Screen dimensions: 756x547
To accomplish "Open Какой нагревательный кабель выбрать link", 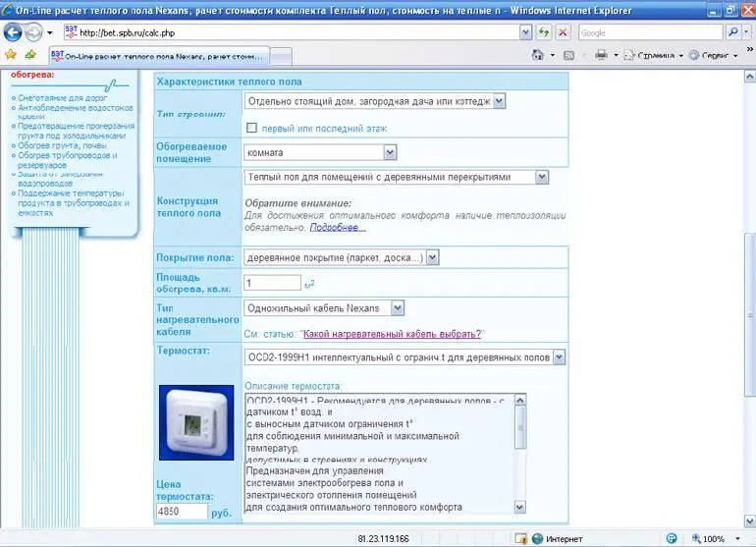I will tap(392, 334).
